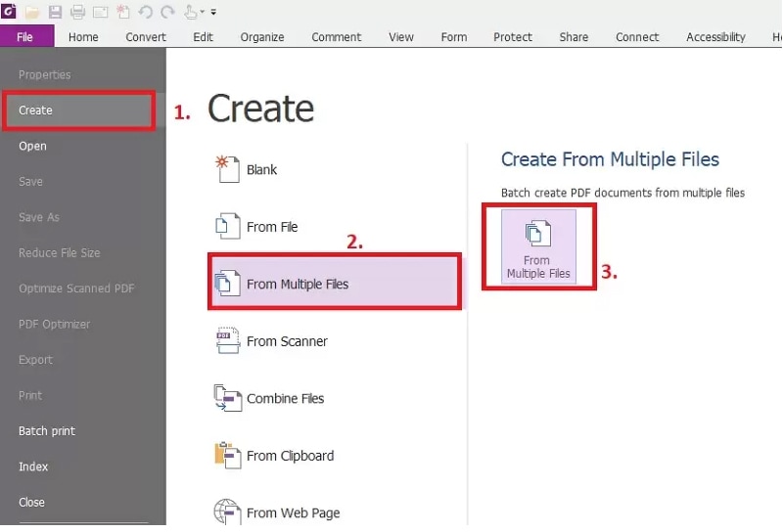Screen dimensions: 783x532
Task: Click the From File document icon
Action: pyautogui.click(x=227, y=226)
